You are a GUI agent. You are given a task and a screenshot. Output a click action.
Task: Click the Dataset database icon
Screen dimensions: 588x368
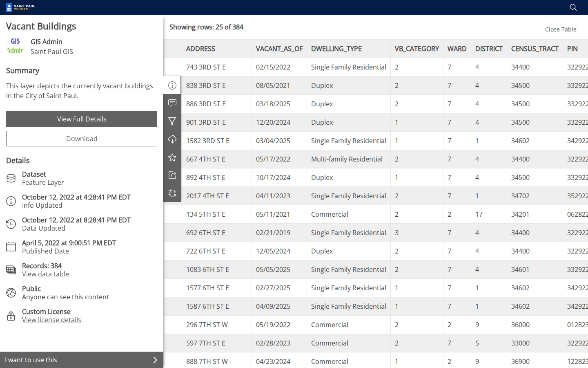(x=11, y=178)
